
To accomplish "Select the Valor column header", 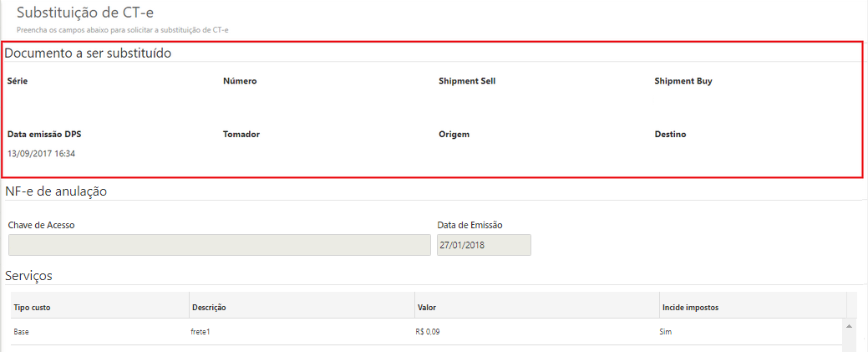I will (427, 308).
